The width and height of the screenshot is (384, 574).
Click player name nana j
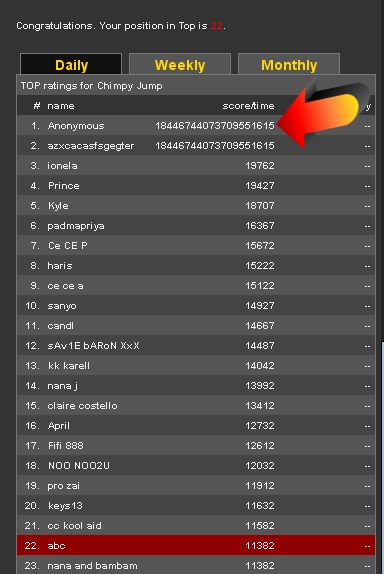63,386
